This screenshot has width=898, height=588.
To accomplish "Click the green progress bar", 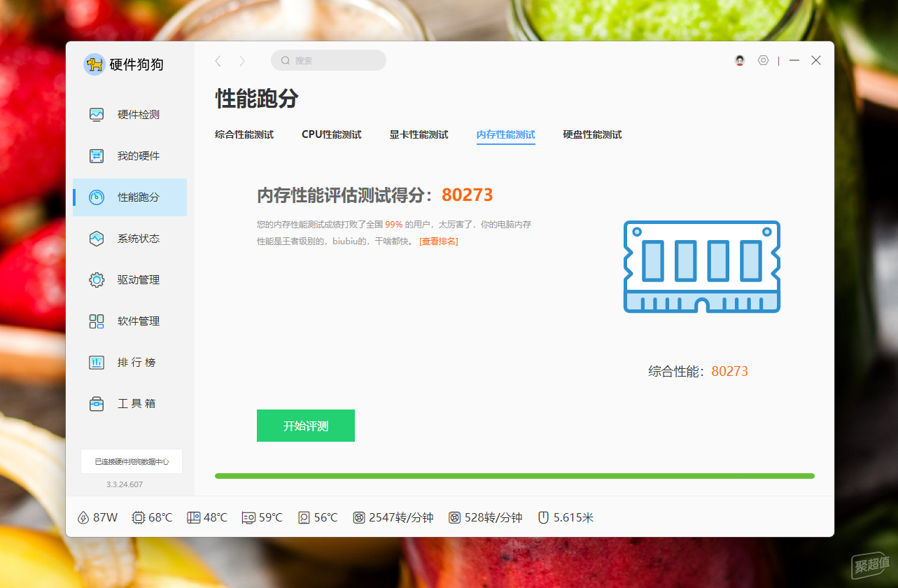I will tap(514, 476).
